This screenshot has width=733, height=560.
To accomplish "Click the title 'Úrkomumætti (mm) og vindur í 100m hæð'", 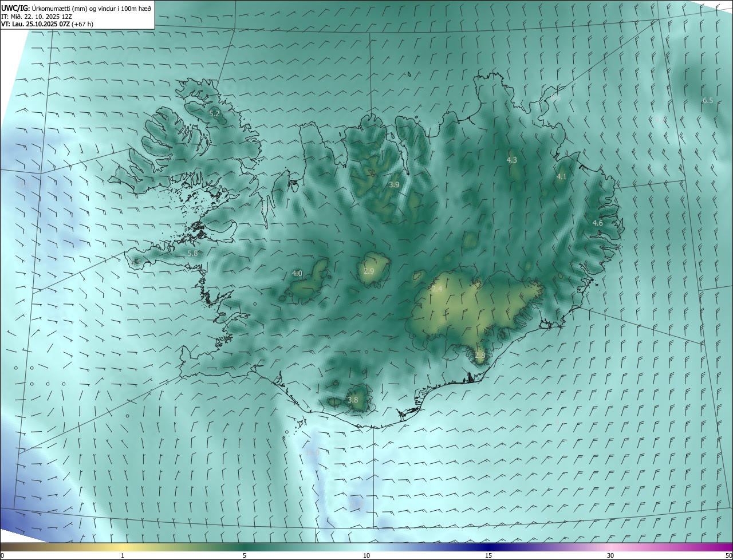I will click(91, 8).
